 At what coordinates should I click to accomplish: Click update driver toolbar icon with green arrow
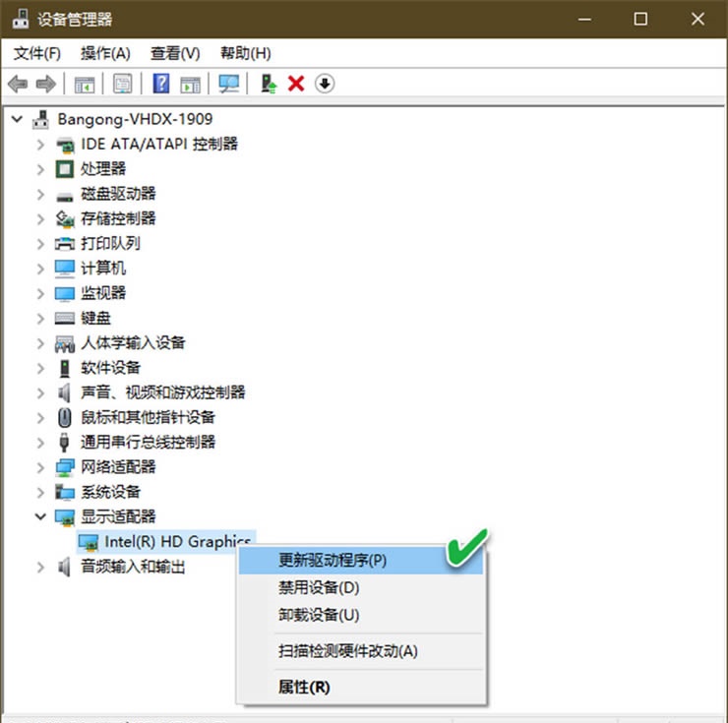(x=269, y=84)
